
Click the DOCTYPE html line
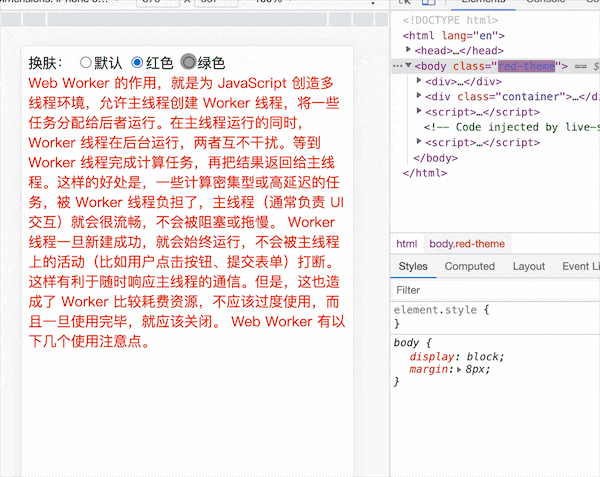450,20
